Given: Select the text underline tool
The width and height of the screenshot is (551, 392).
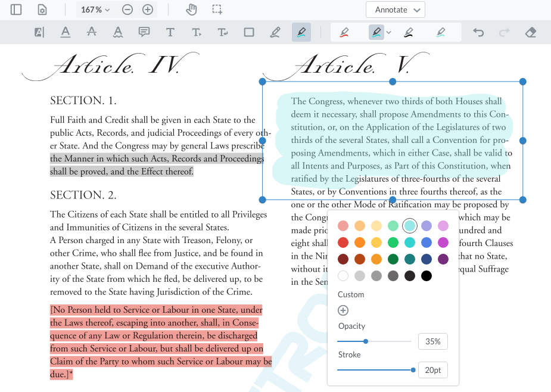Looking at the screenshot, I should coord(66,32).
